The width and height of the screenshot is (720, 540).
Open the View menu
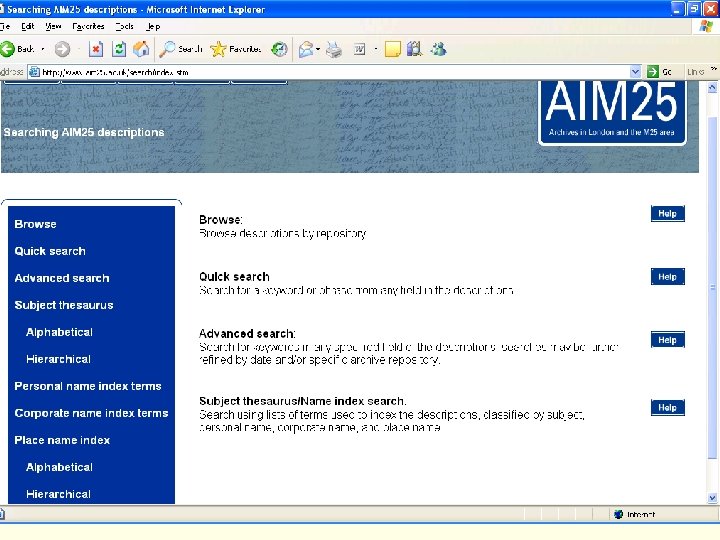[x=53, y=26]
